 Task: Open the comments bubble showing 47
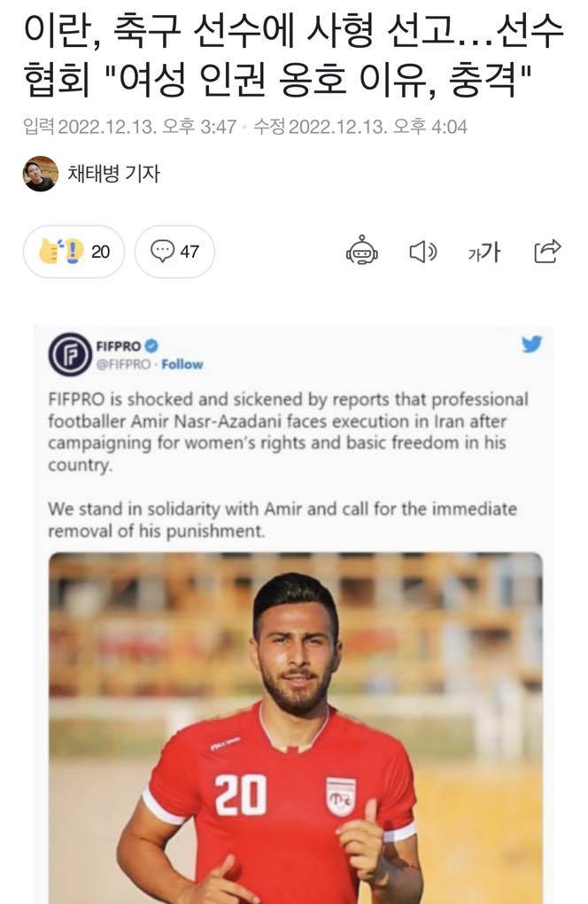174,252
